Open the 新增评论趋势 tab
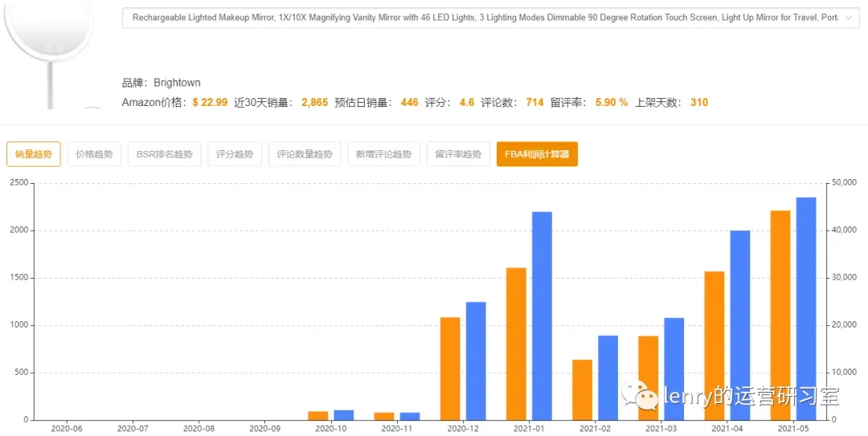The image size is (868, 436). click(x=383, y=154)
